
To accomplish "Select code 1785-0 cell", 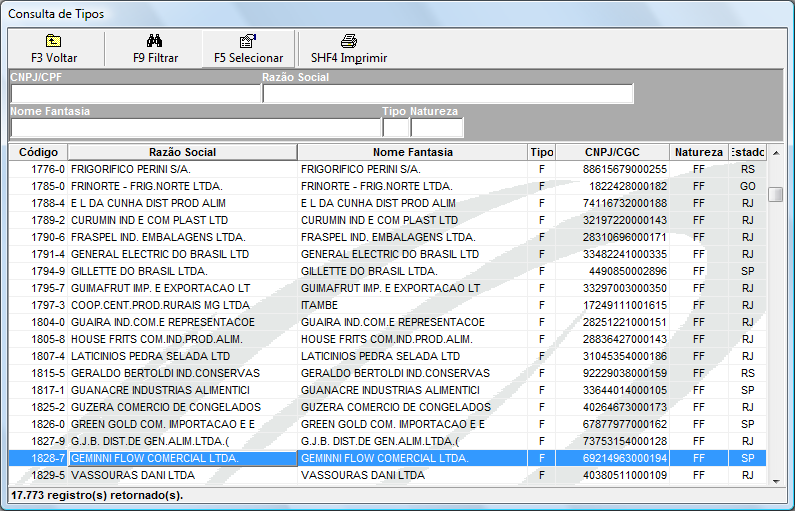I will (x=39, y=186).
